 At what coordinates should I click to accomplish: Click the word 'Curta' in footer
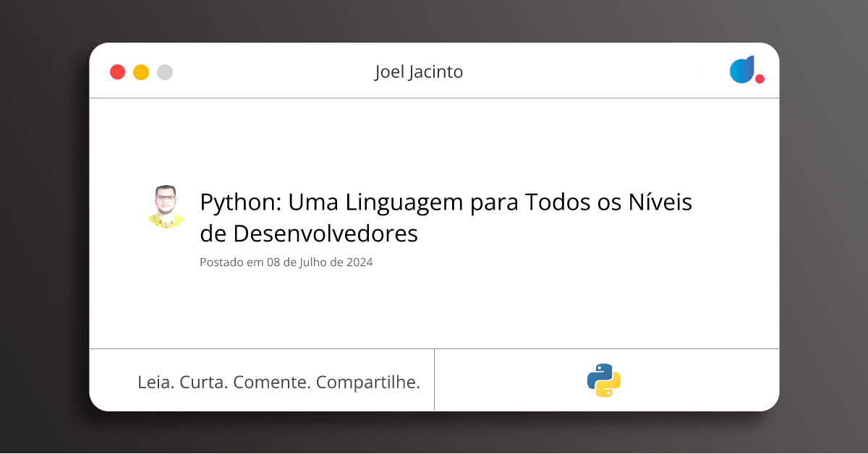pos(203,382)
